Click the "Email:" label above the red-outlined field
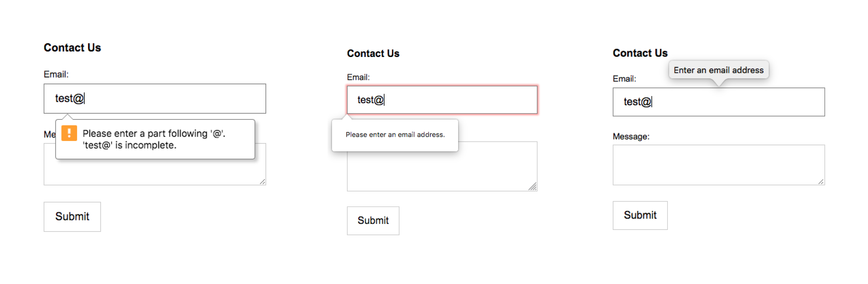868x284 pixels. 358,77
